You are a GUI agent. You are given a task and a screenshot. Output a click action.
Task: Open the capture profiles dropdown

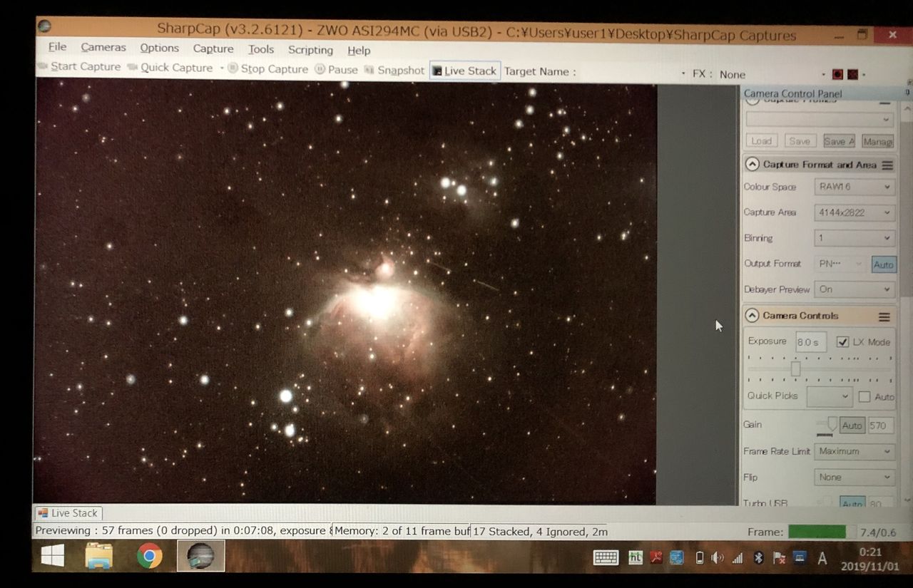click(820, 119)
